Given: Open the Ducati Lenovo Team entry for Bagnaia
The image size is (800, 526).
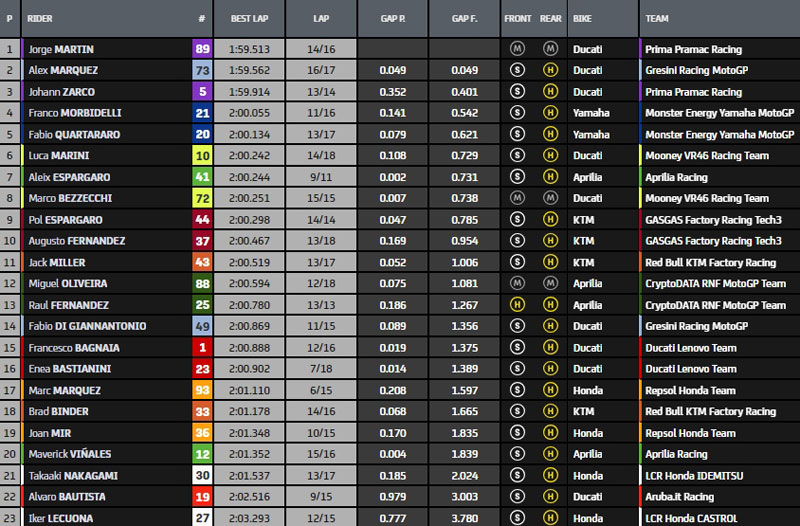Looking at the screenshot, I should click(x=690, y=348).
